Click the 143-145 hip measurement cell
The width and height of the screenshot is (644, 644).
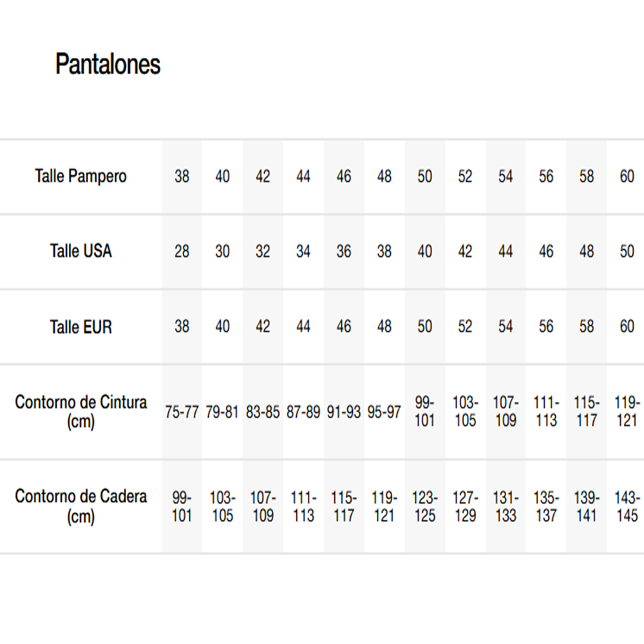click(627, 507)
